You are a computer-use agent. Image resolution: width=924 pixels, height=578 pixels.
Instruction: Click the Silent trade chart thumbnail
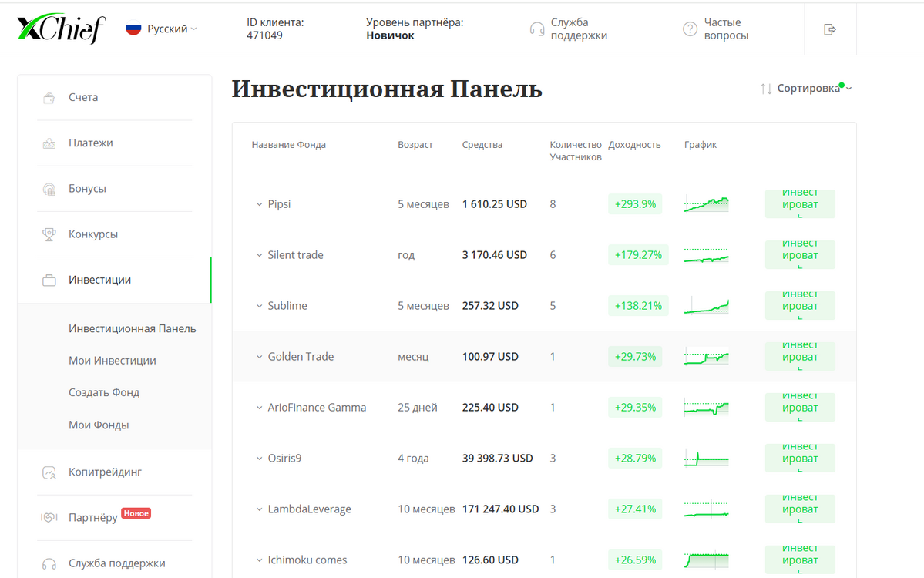707,255
